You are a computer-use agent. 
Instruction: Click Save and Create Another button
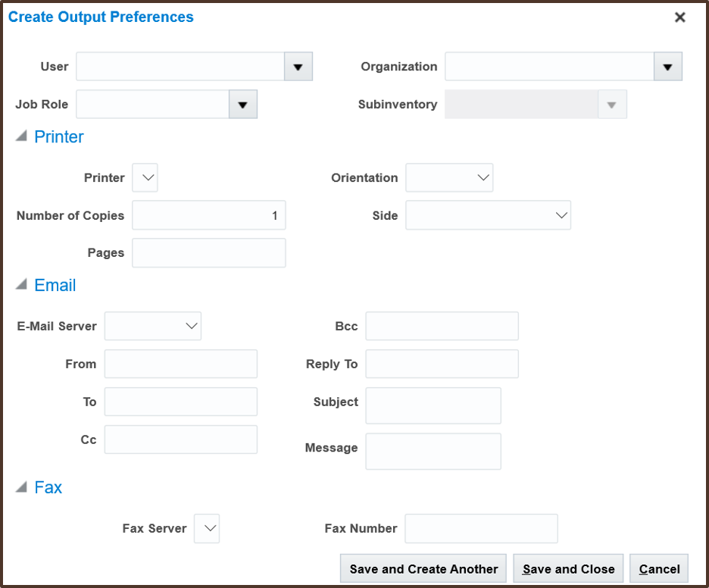(423, 569)
